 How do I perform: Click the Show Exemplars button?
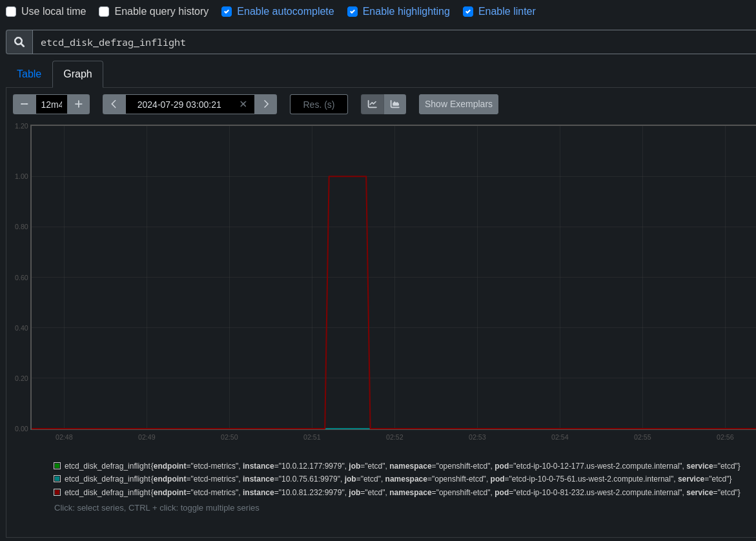tap(458, 104)
